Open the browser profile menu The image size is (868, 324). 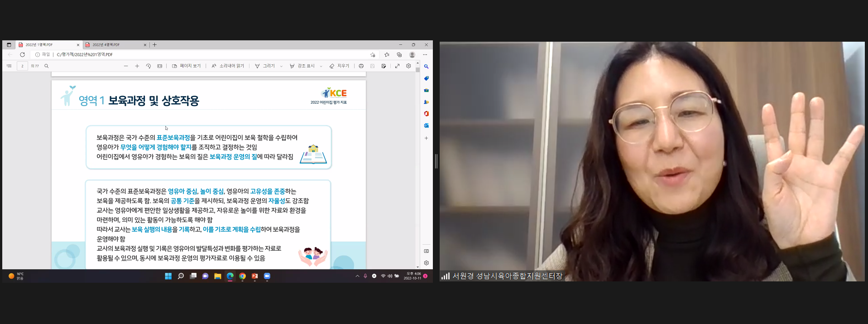[412, 54]
